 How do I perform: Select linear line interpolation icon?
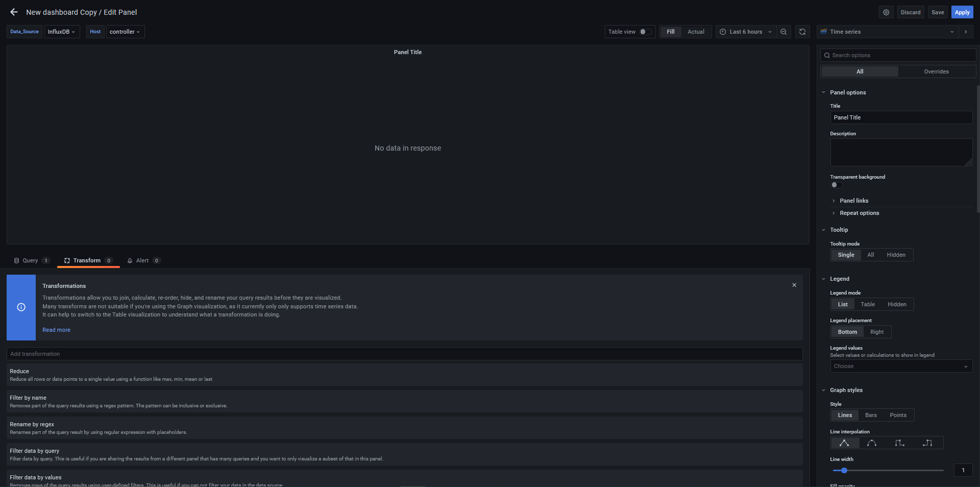click(x=845, y=443)
